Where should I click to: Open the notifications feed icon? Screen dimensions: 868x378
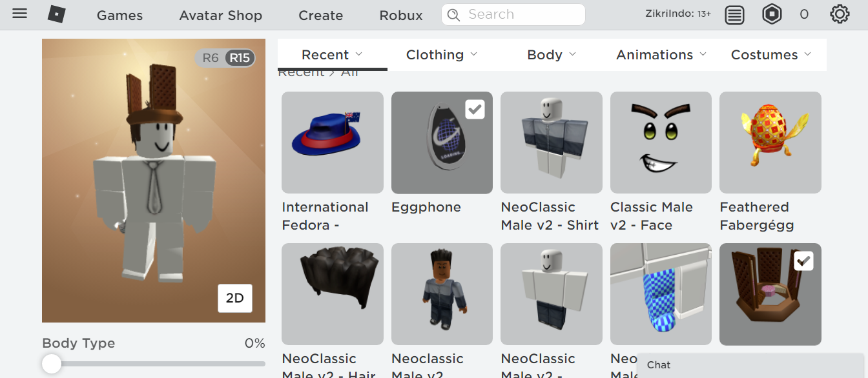click(x=734, y=15)
